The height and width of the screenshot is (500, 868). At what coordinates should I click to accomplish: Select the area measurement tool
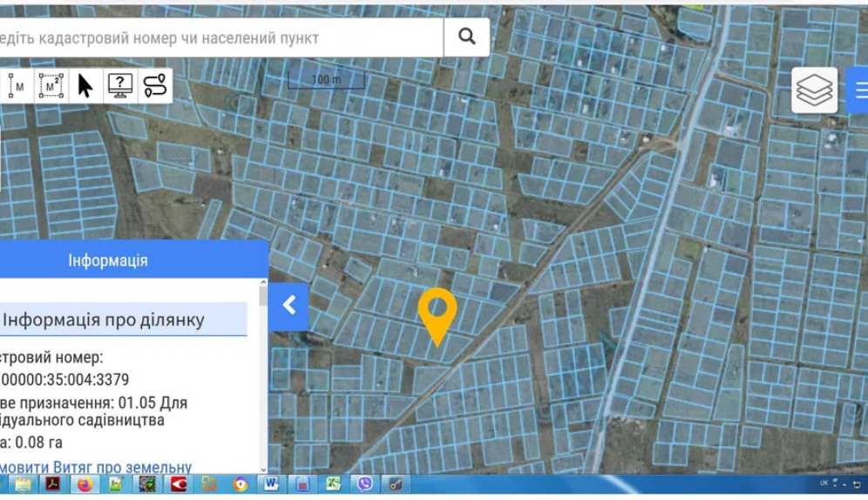pos(51,85)
